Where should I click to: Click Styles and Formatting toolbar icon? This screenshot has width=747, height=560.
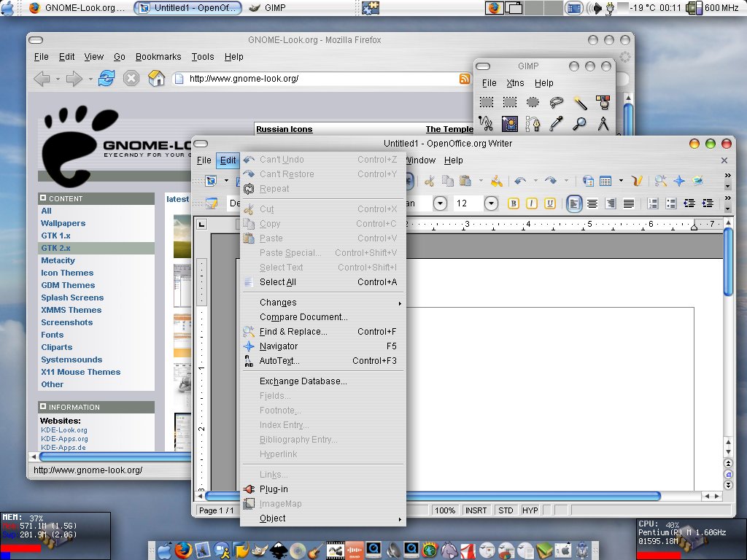click(x=211, y=204)
